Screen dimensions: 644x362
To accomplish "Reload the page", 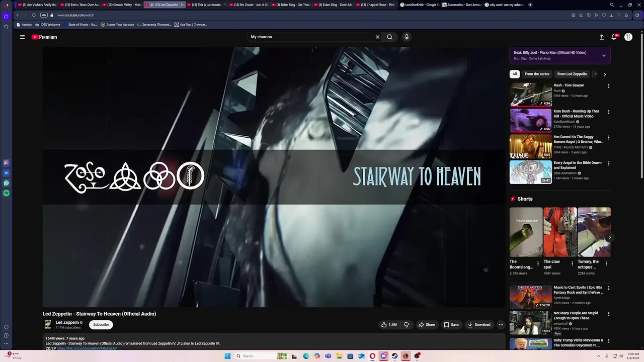I will click(34, 15).
